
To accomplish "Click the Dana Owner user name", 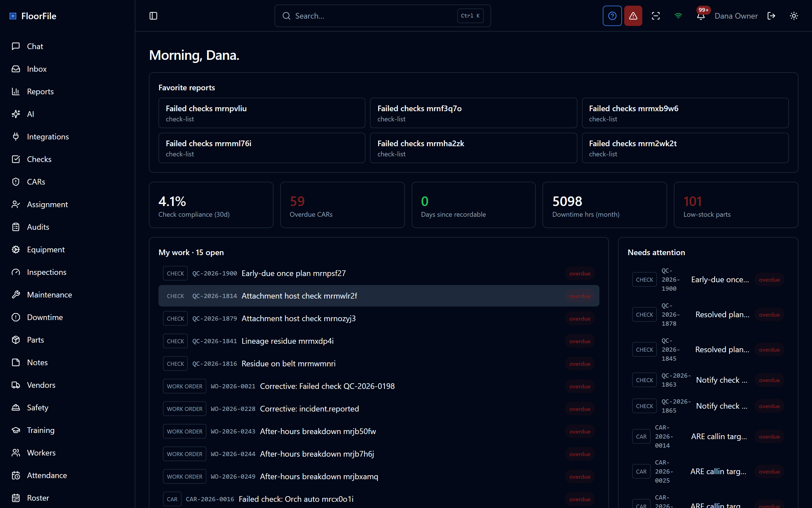I will (x=736, y=16).
